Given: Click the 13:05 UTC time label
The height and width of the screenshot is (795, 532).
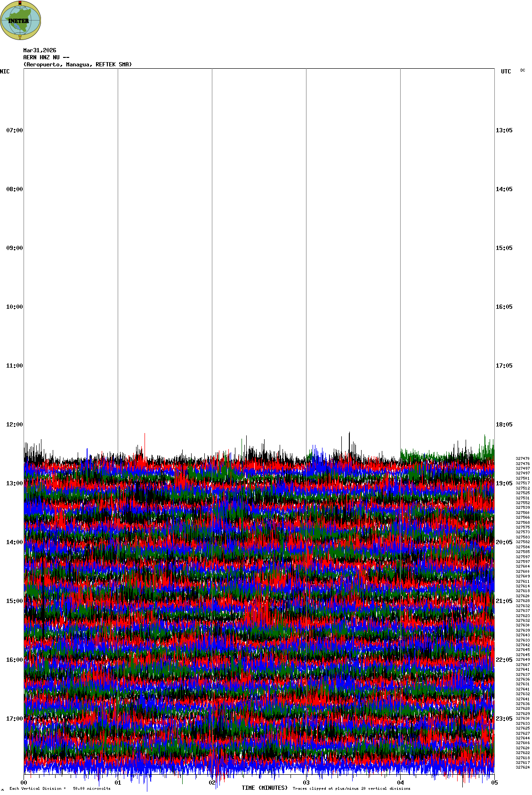Looking at the screenshot, I should 504,130.
